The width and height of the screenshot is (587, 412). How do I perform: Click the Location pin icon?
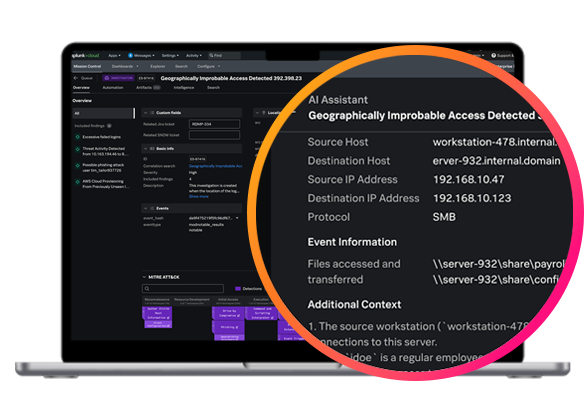pyautogui.click(x=264, y=113)
